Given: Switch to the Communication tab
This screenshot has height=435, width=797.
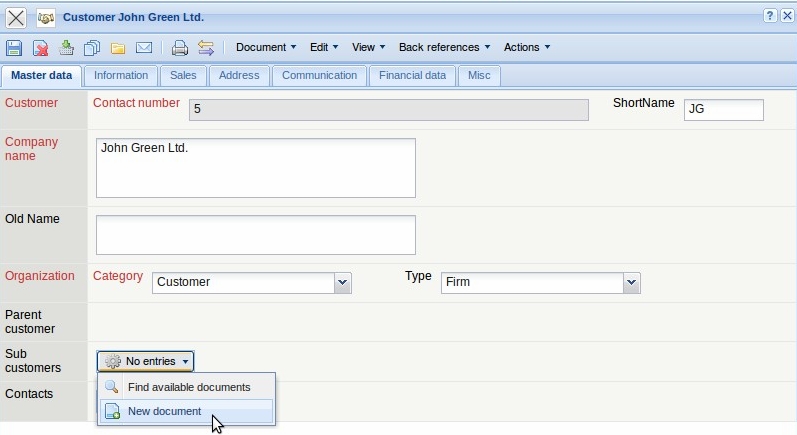Looking at the screenshot, I should (319, 75).
